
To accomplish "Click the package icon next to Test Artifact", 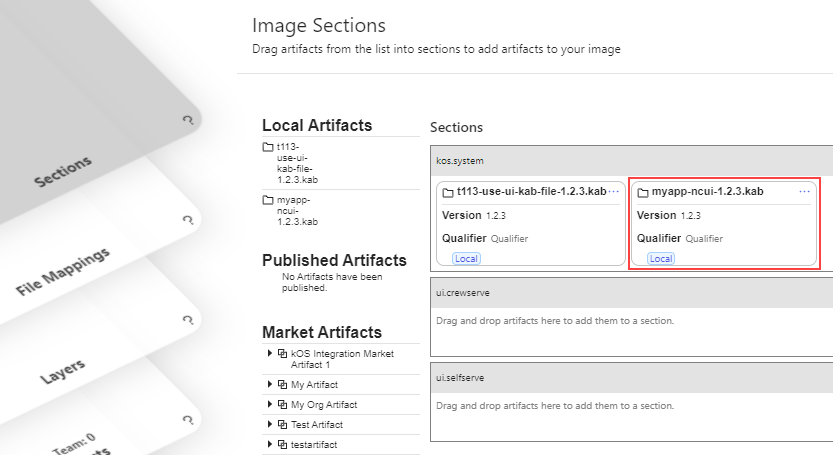I will 283,424.
